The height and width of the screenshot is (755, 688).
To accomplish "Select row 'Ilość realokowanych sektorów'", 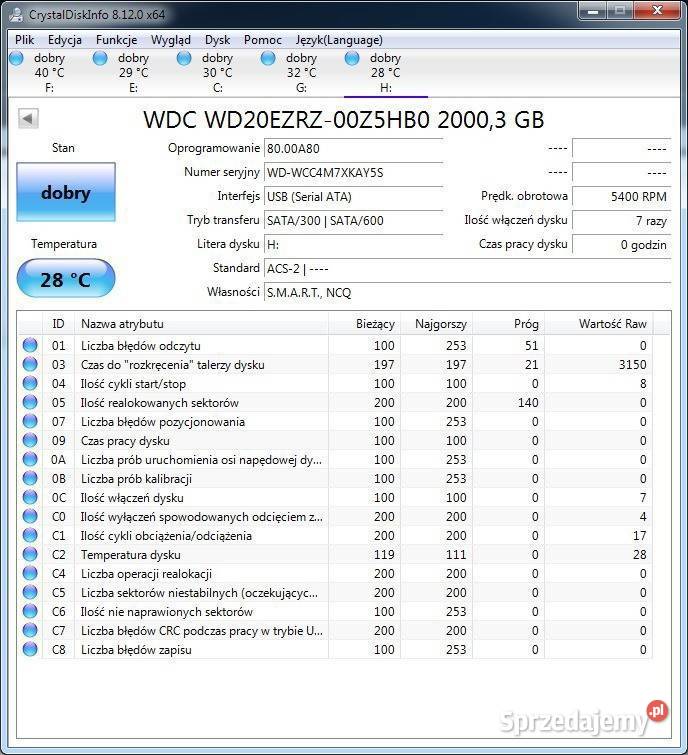I will pos(336,403).
